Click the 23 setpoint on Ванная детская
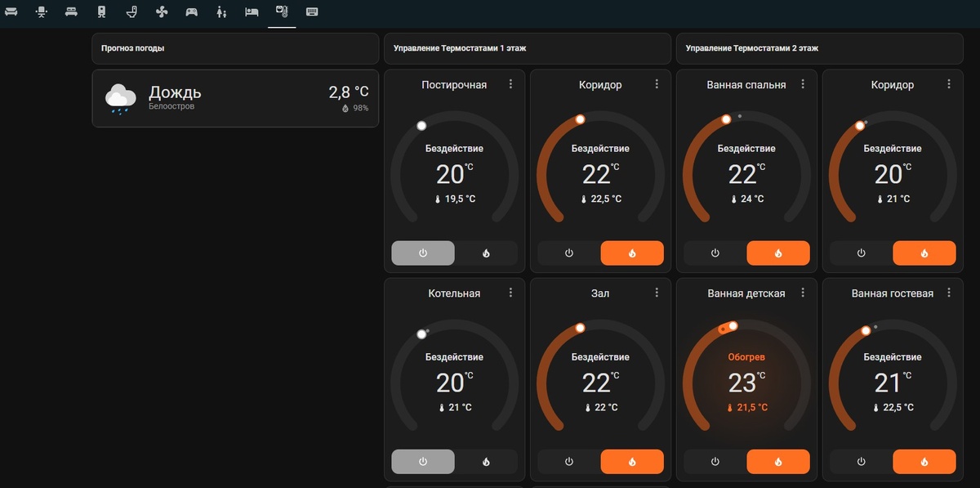The image size is (980, 488). click(742, 383)
